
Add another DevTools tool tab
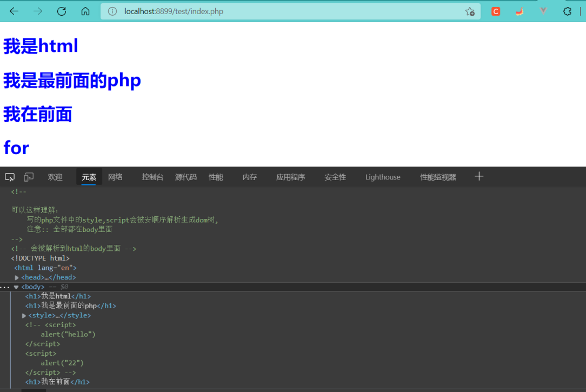(x=479, y=176)
